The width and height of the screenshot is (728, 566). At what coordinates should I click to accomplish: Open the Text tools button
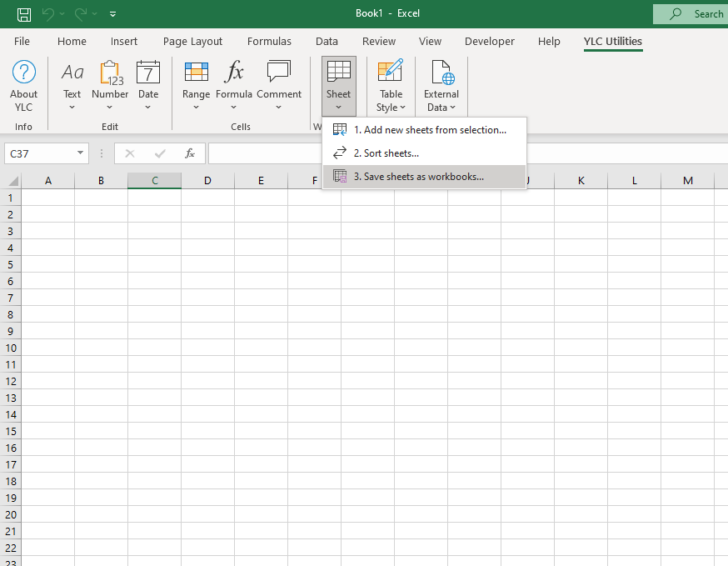point(72,85)
